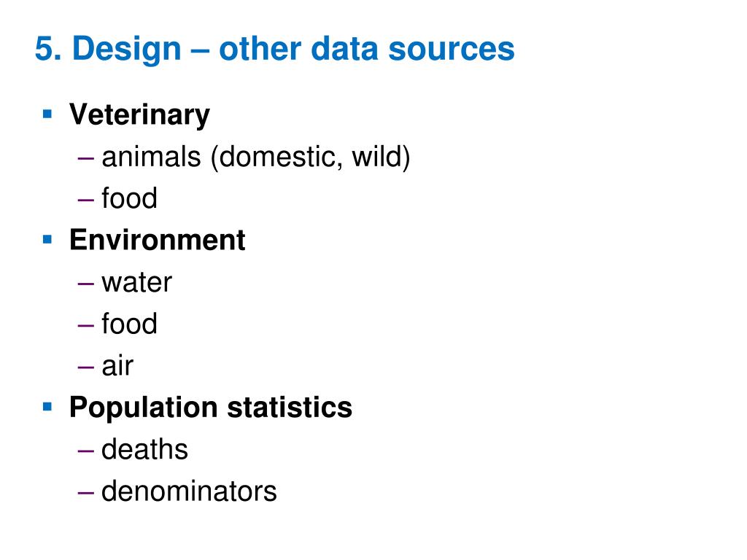Select 'food' under the Veterinary heading
This screenshot has width=747, height=560.
pos(130,198)
